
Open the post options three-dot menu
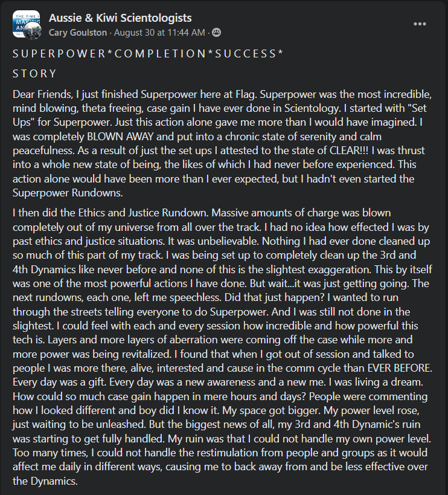pos(420,24)
